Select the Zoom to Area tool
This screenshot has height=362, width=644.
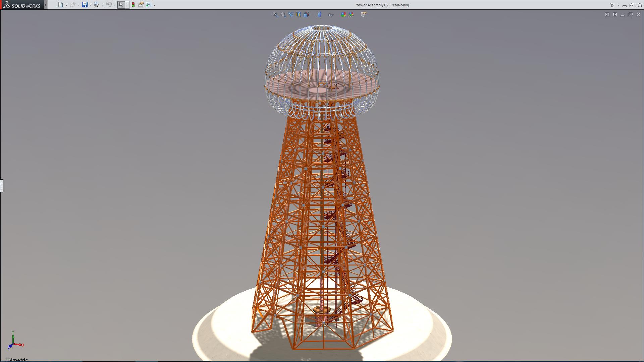coord(283,14)
